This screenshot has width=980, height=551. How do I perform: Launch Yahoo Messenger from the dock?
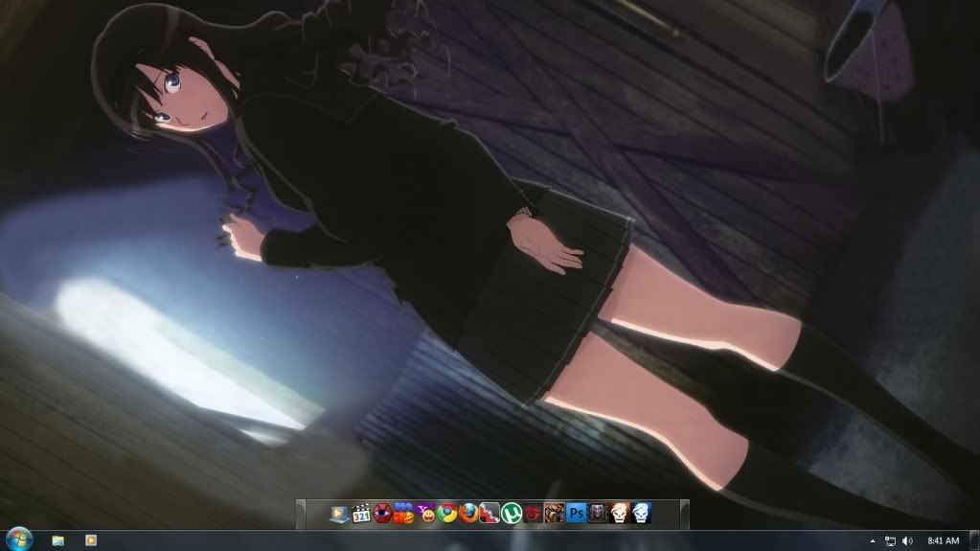426,514
